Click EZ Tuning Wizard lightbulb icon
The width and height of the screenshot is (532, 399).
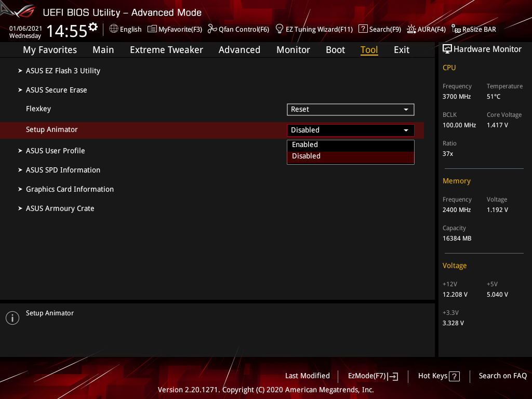(279, 29)
